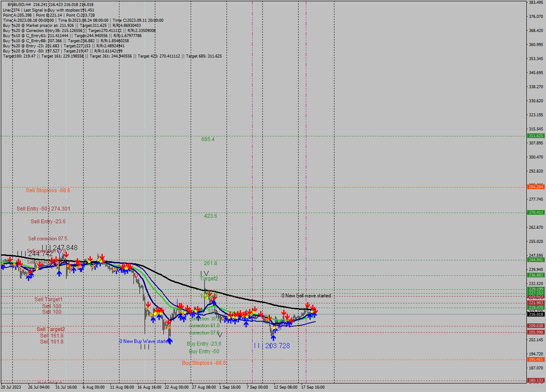Click the 'Buy Entry -50' label

point(204,352)
